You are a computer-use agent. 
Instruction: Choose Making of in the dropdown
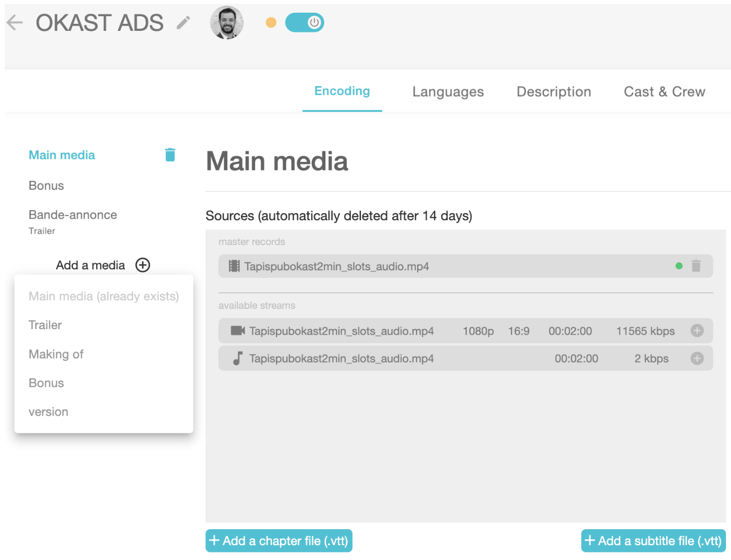coord(56,354)
